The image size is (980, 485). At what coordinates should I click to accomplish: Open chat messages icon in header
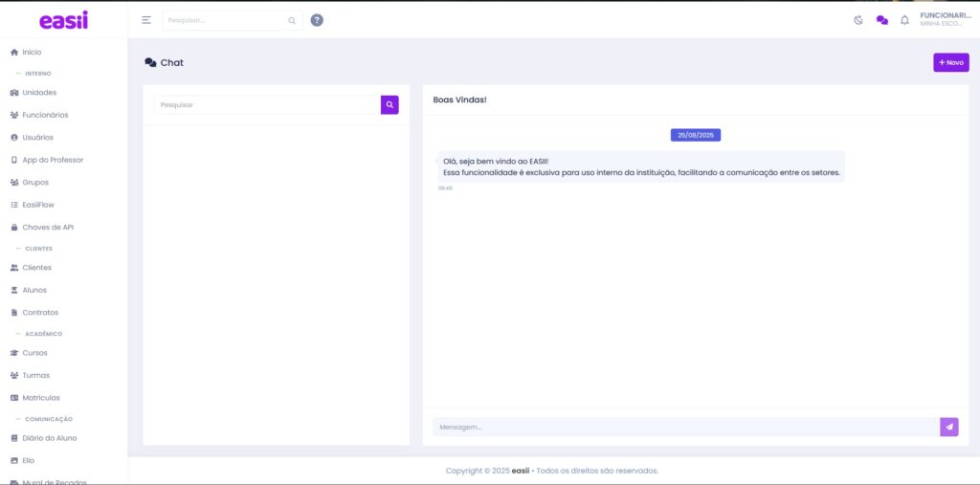coord(881,20)
